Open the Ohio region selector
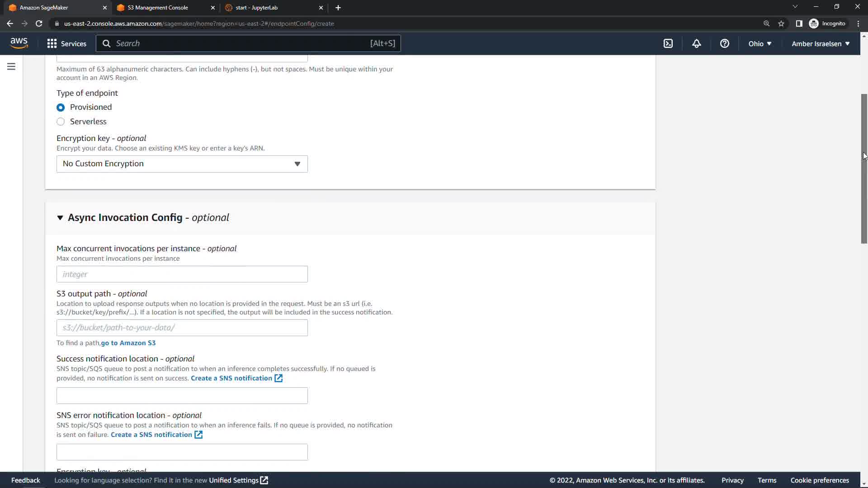Viewport: 868px width, 488px height. pos(759,43)
